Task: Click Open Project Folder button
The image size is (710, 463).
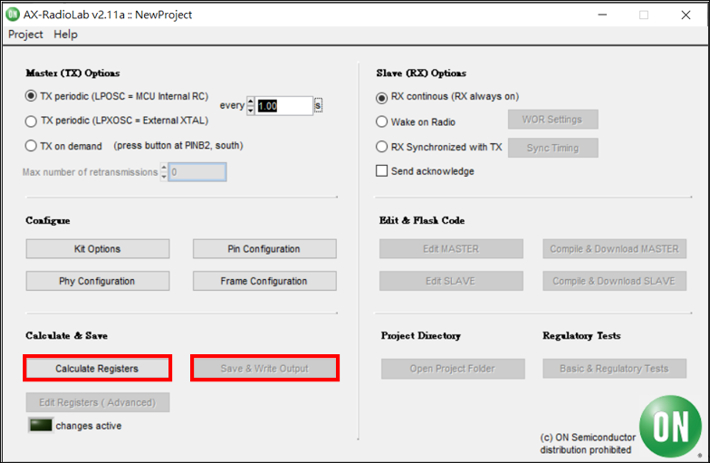Action: coord(453,369)
